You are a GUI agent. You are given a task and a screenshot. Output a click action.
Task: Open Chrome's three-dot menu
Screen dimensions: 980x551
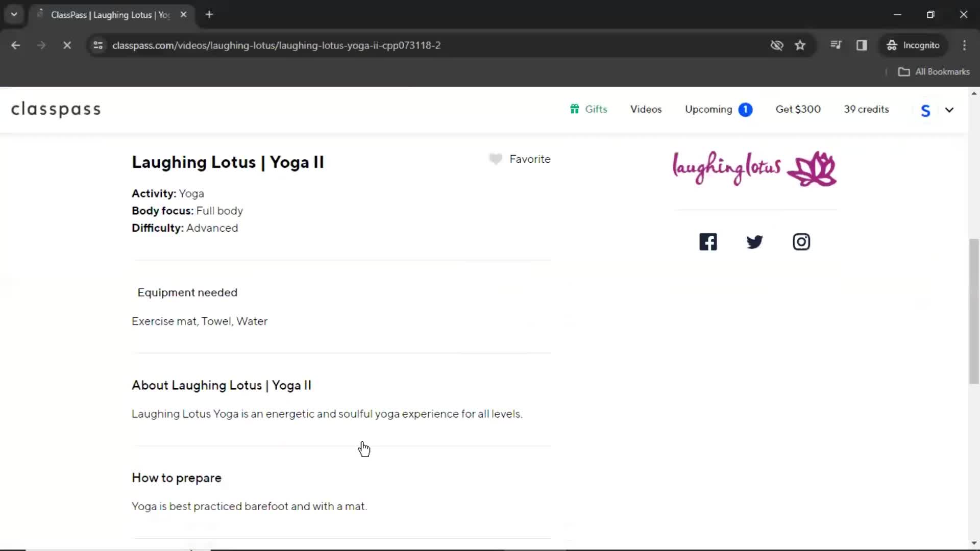pos(964,45)
